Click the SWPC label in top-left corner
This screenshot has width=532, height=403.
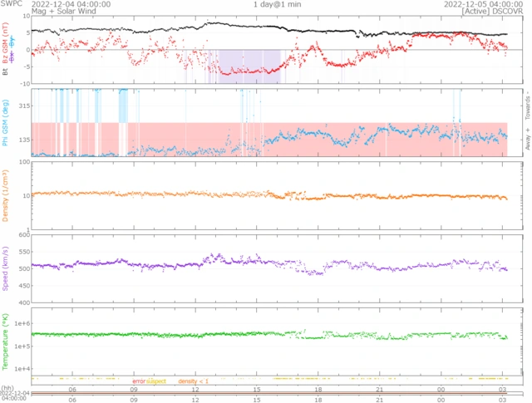coord(12,4)
